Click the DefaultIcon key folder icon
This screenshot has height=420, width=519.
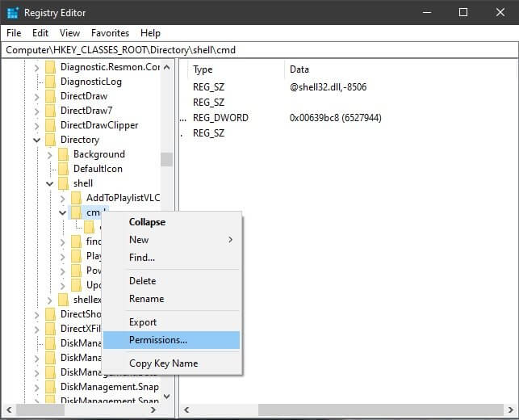(x=63, y=169)
